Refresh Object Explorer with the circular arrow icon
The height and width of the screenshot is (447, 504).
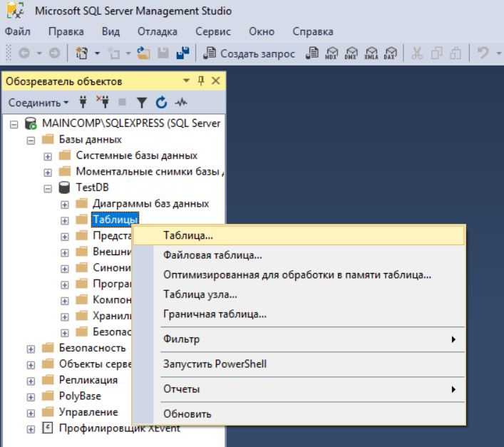click(x=161, y=103)
